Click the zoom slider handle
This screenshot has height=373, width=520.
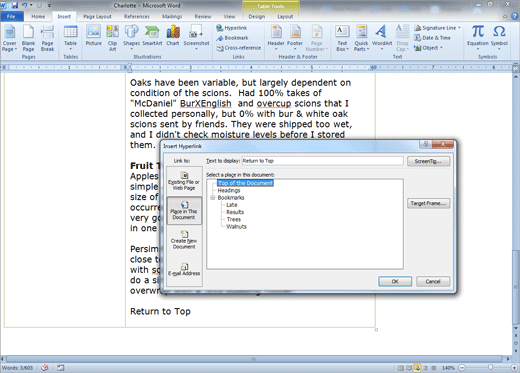490,368
